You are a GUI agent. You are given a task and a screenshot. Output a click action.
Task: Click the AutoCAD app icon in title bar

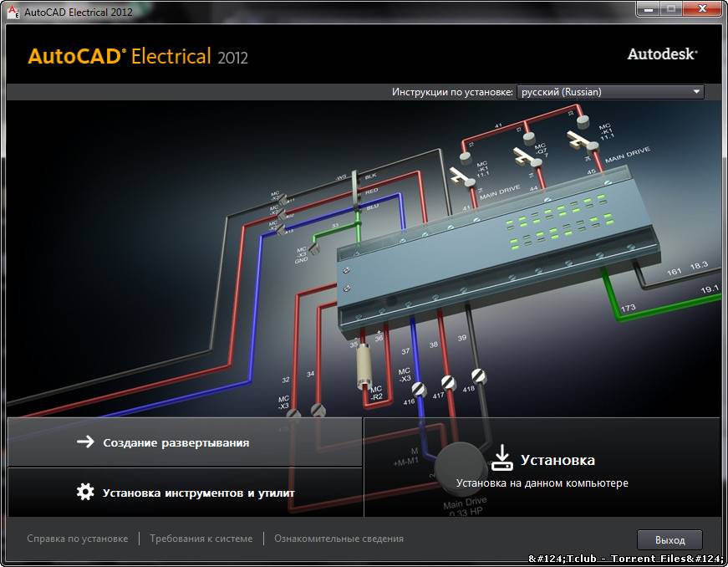12,12
